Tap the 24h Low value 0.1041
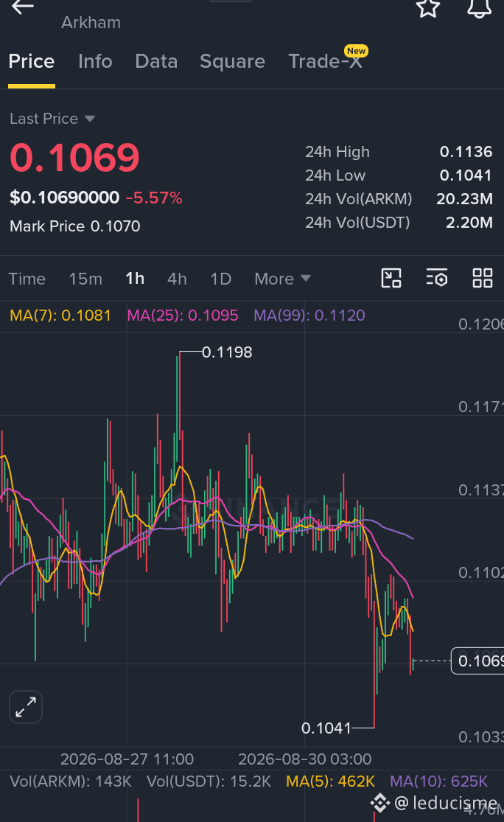This screenshot has width=504, height=822. click(466, 175)
